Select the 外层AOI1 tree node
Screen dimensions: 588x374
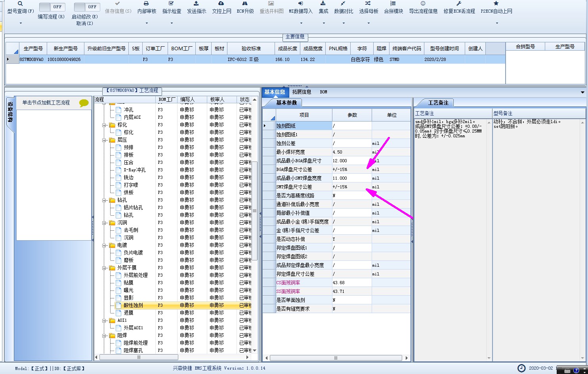tap(133, 328)
